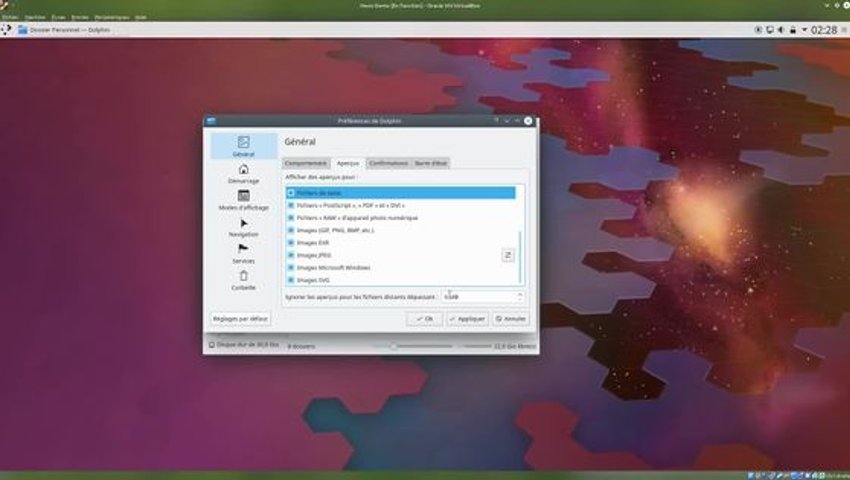Click the zoom slider in Dolphin status bar
This screenshot has width=850, height=480.
click(x=412, y=346)
